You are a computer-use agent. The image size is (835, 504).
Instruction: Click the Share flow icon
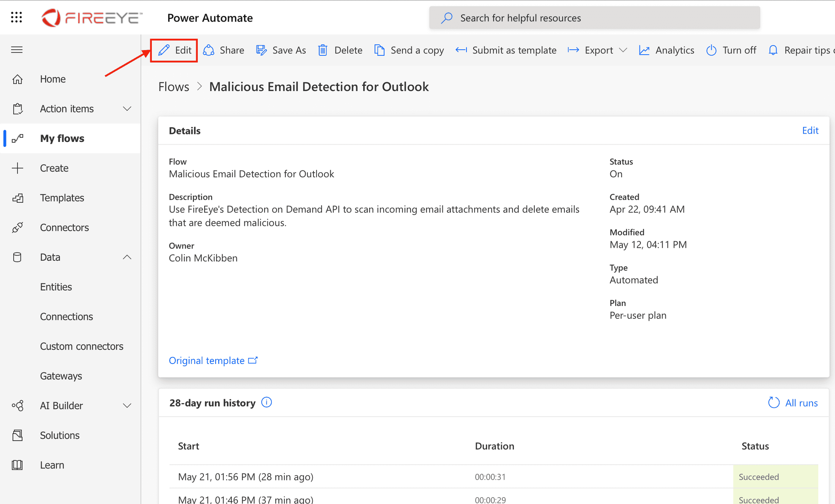coord(208,50)
